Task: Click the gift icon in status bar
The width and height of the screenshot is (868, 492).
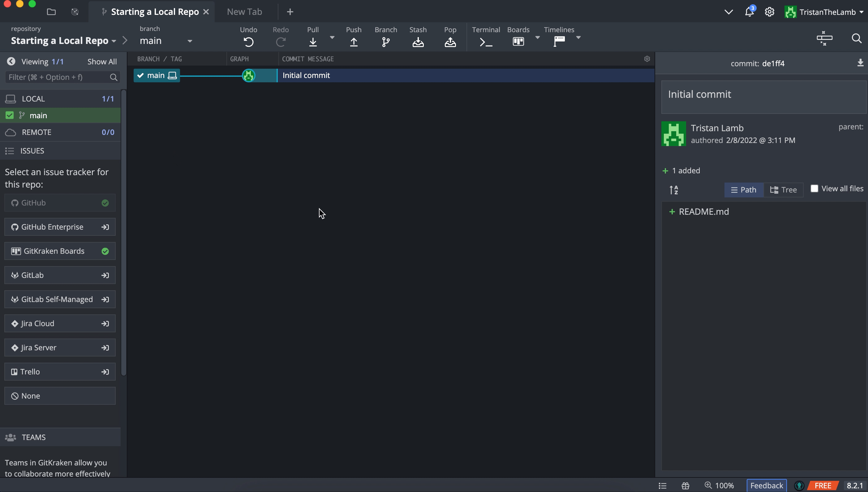Action: click(685, 486)
